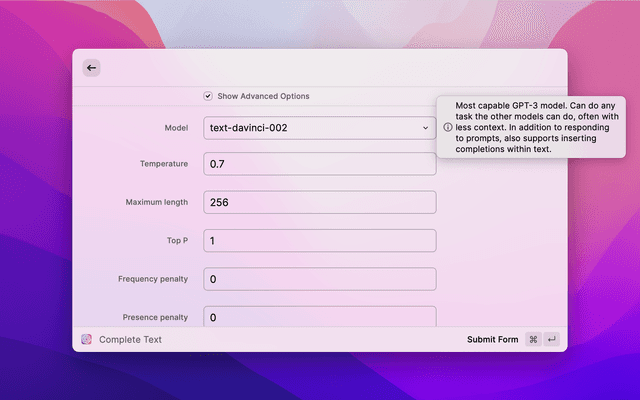Viewport: 640px width, 400px height.
Task: Click the Complete Text extension icon
Action: 87,340
